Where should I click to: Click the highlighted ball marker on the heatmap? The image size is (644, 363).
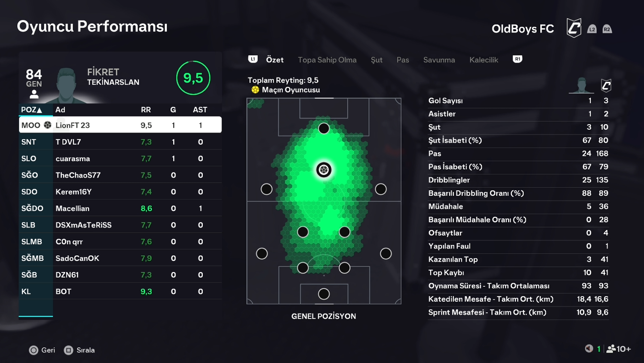tap(324, 170)
